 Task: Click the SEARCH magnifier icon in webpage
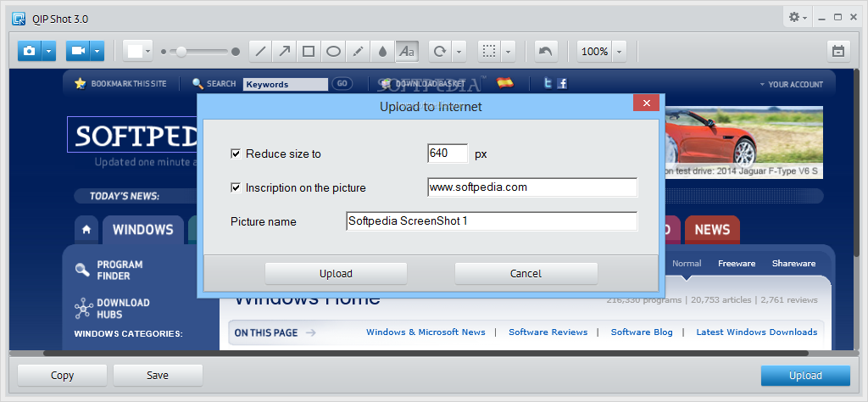coord(198,84)
